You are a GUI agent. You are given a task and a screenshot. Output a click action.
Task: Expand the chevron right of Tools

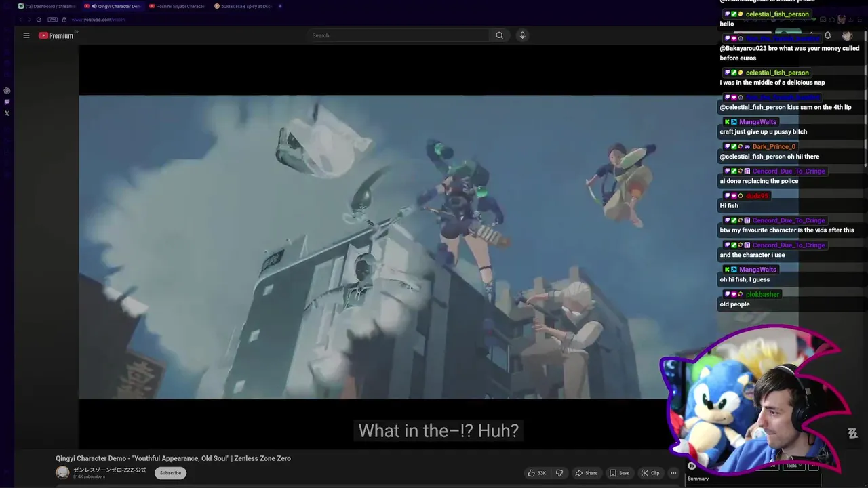[x=813, y=466]
